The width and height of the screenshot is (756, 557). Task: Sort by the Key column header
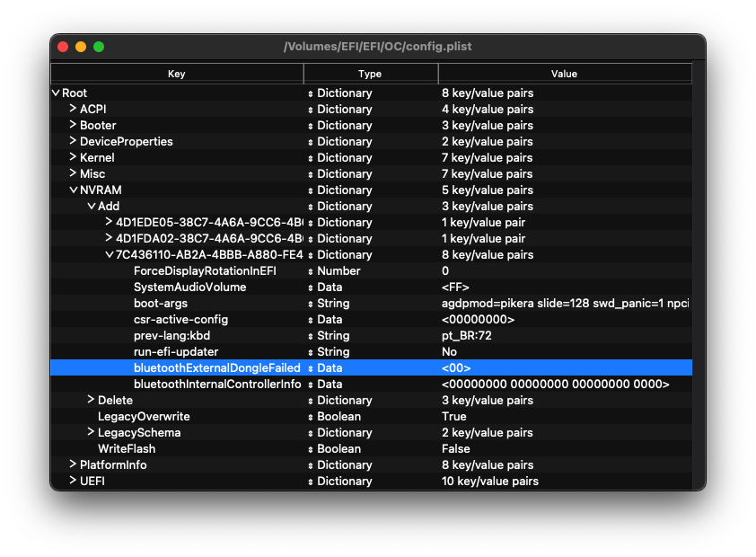(x=177, y=74)
